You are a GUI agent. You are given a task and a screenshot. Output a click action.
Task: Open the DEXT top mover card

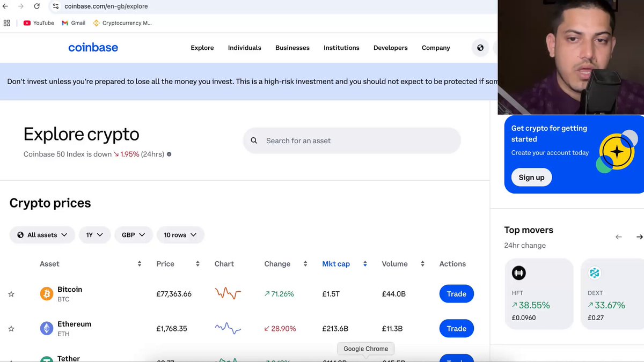point(612,294)
